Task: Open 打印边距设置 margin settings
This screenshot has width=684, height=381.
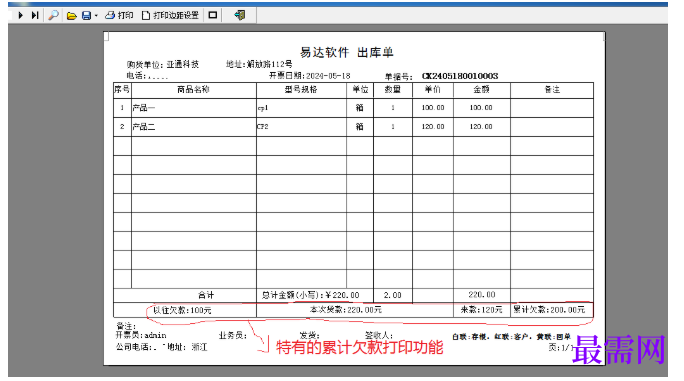Action: pos(170,15)
